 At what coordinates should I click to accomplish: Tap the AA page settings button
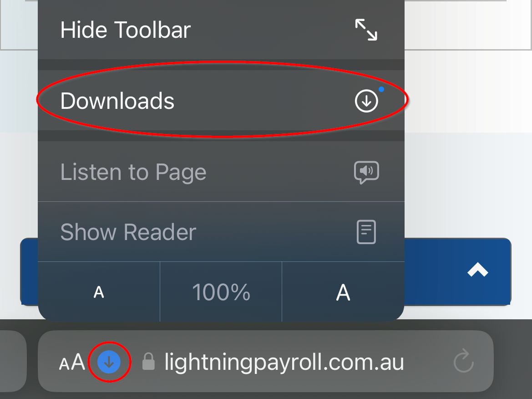point(71,362)
